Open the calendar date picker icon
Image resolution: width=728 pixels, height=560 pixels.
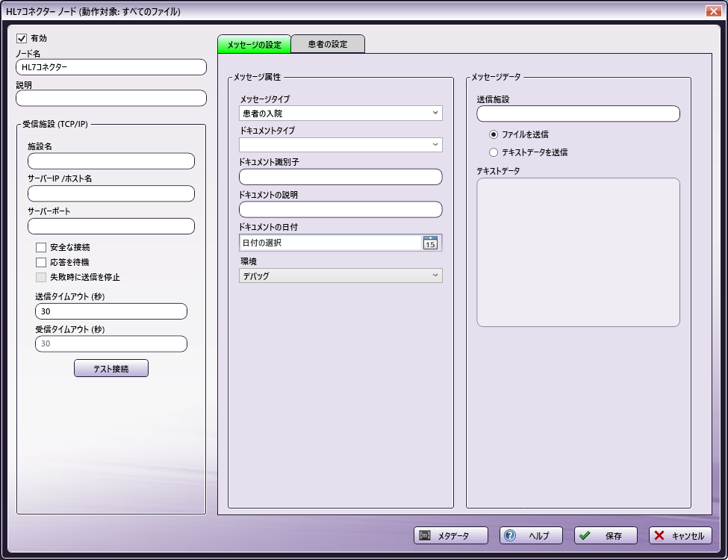430,243
